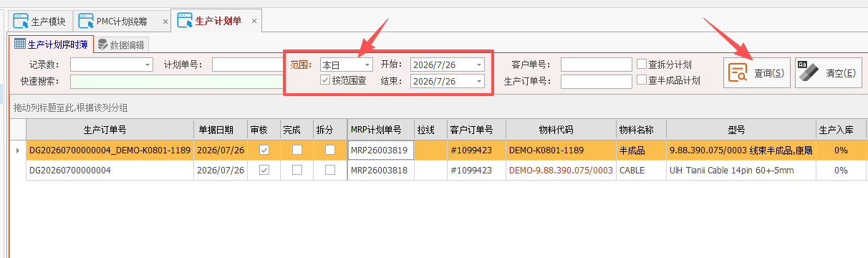
Task: Toggle 拆分 checkbox for row DG20260700000004_DEMO-K0801-1189
Action: tap(330, 150)
